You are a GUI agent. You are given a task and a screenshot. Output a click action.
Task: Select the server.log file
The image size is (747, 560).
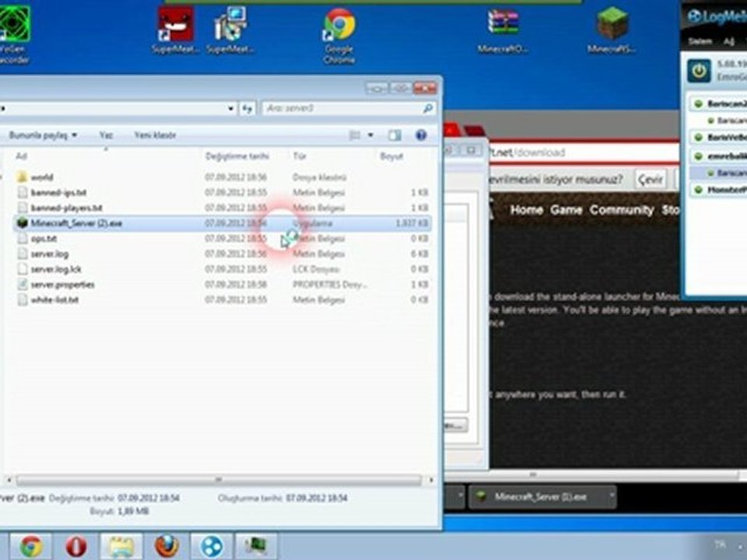[222, 254]
